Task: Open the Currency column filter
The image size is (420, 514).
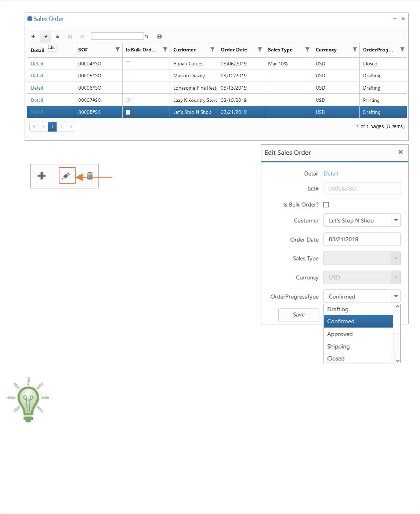Action: pos(355,50)
